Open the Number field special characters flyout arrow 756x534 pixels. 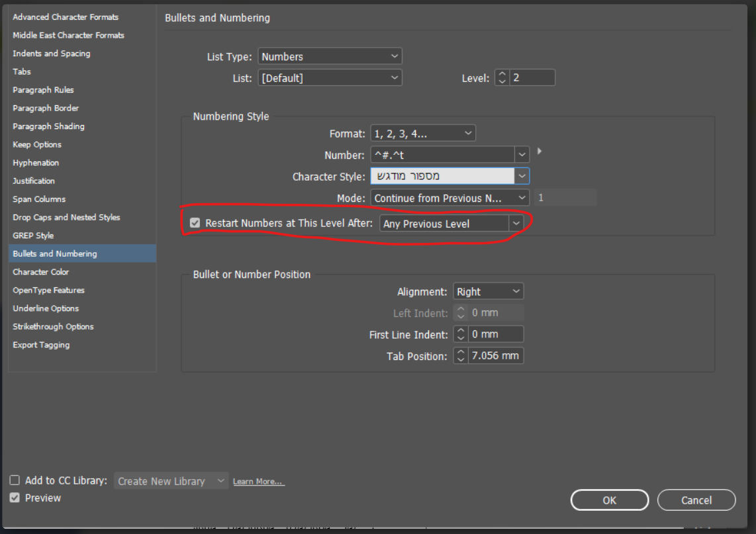(539, 152)
